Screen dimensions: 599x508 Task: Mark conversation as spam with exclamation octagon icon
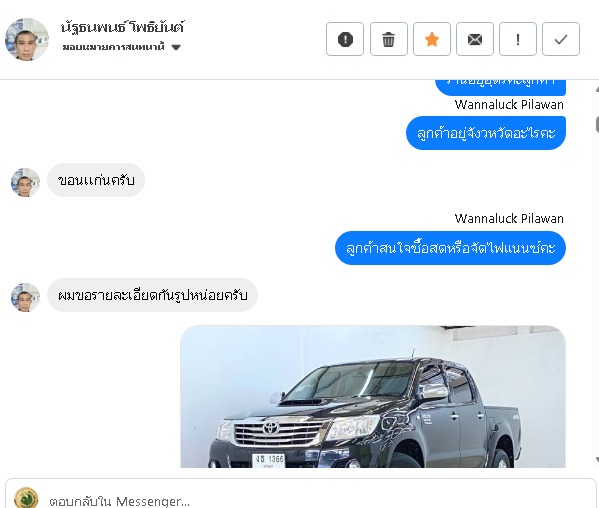click(x=345, y=39)
